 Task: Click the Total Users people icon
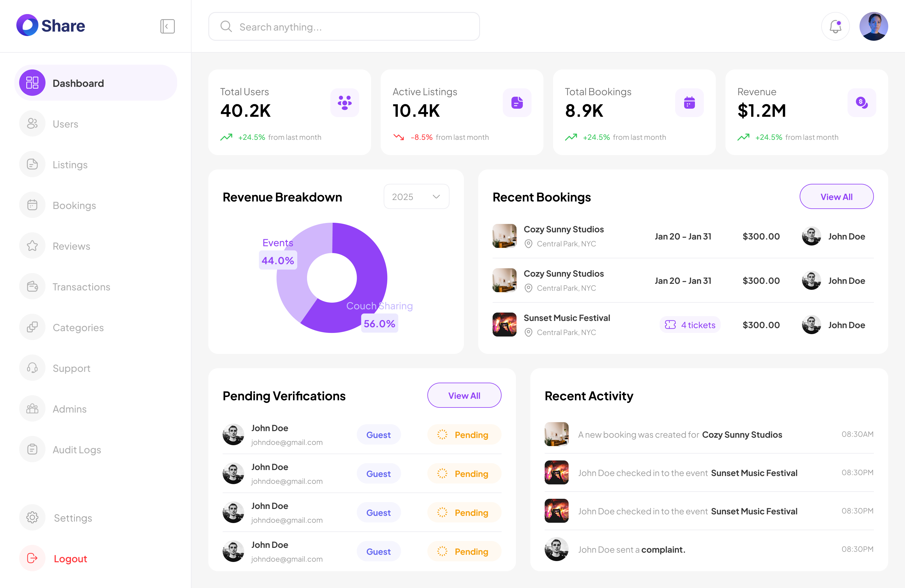tap(344, 103)
